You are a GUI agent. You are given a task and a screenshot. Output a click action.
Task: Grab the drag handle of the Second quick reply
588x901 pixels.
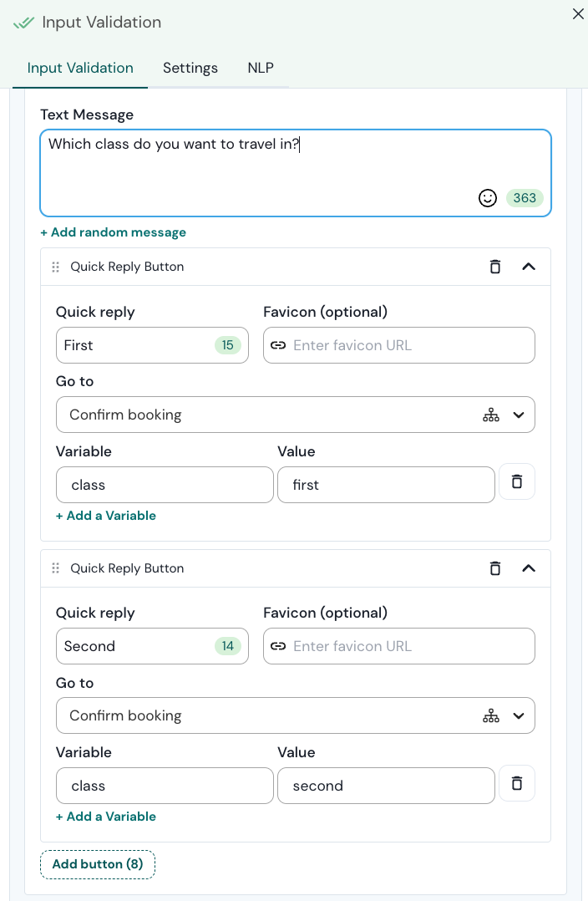click(x=56, y=568)
